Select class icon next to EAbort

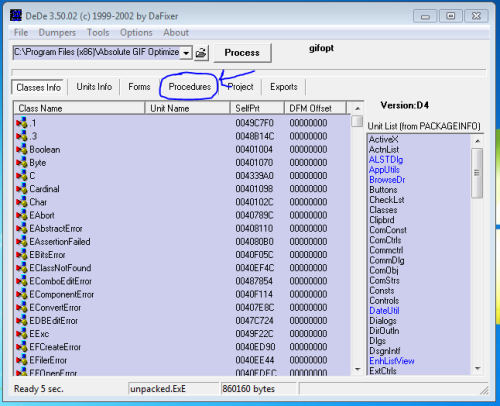[x=22, y=215]
